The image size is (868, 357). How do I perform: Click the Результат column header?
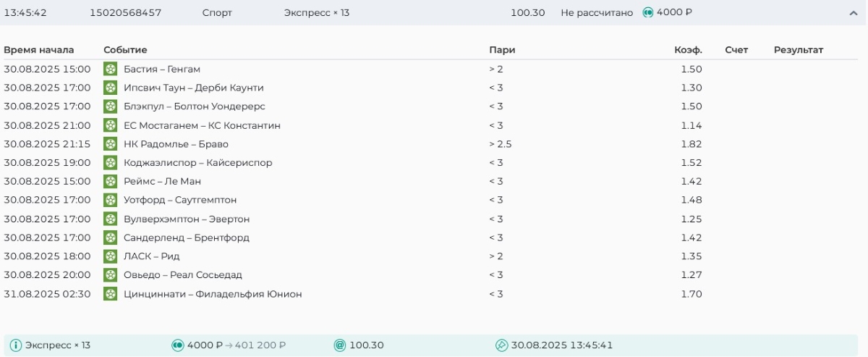799,50
